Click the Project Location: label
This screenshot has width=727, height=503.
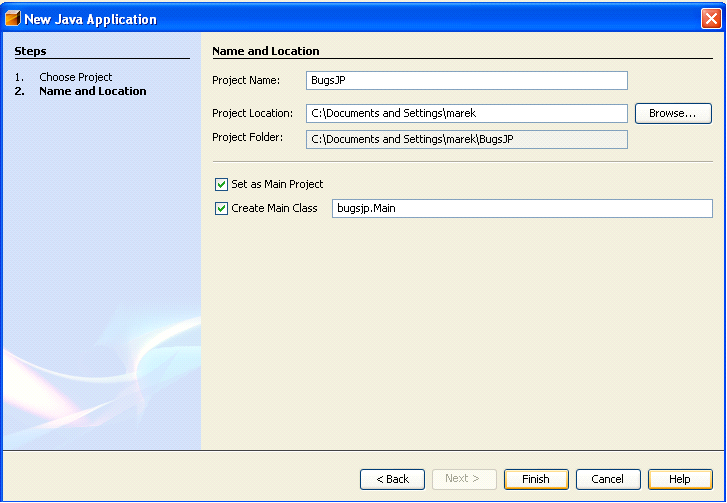coord(253,113)
